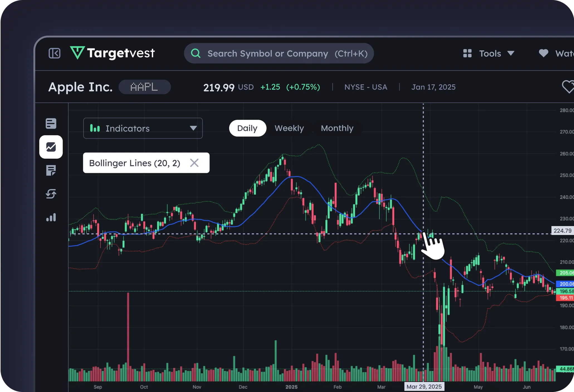Click the 219.99 price value
This screenshot has width=574, height=392.
(219, 87)
